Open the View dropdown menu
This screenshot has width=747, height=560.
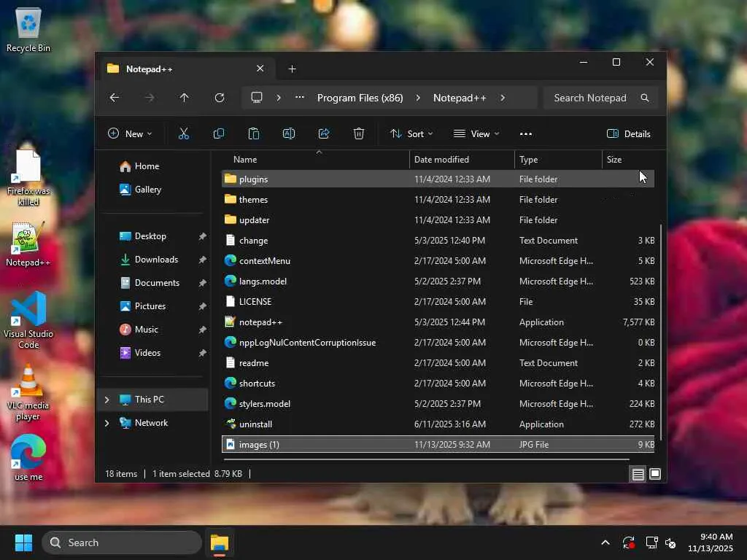pos(476,134)
